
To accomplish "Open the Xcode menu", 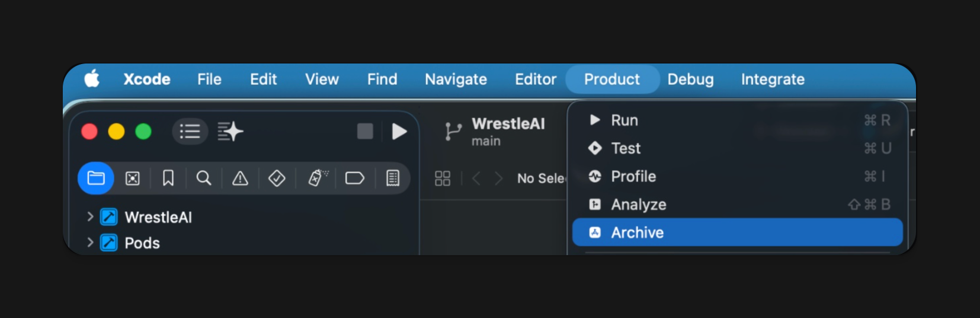I will [x=147, y=79].
